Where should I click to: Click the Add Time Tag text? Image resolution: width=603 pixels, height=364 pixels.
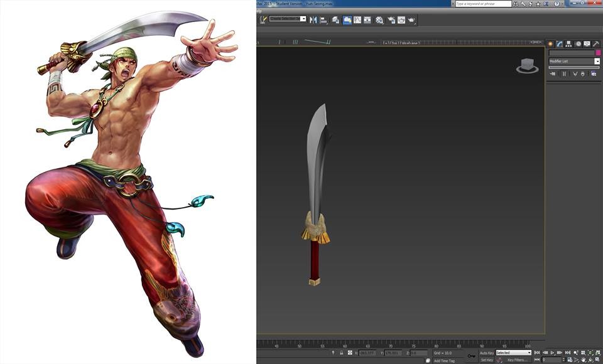pos(446,360)
